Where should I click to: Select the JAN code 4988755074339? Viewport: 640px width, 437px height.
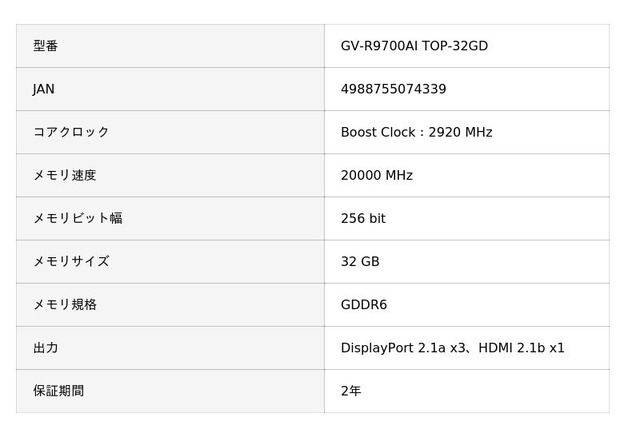(x=393, y=89)
